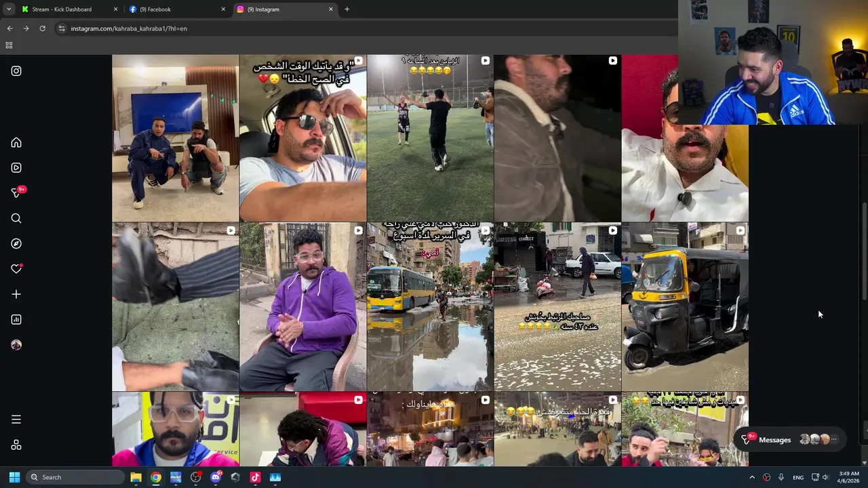Open the floating Messages button

click(x=790, y=440)
